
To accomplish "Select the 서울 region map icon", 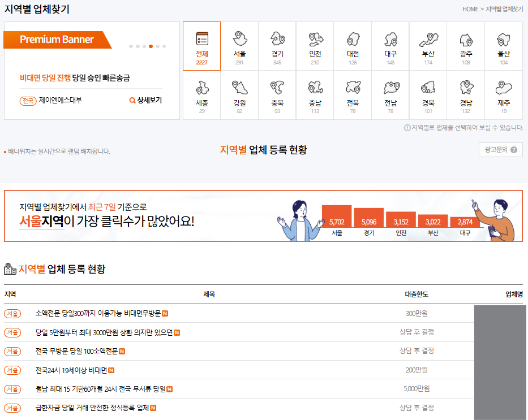I will point(239,38).
